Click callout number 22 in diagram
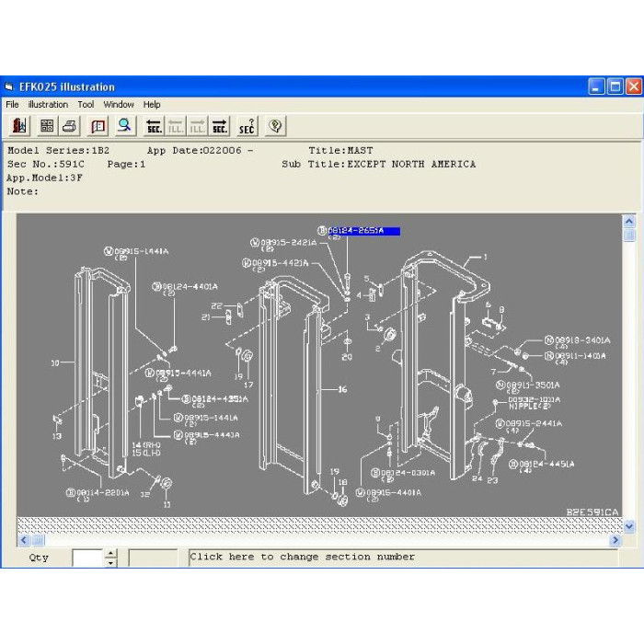644x644 pixels. (x=216, y=306)
